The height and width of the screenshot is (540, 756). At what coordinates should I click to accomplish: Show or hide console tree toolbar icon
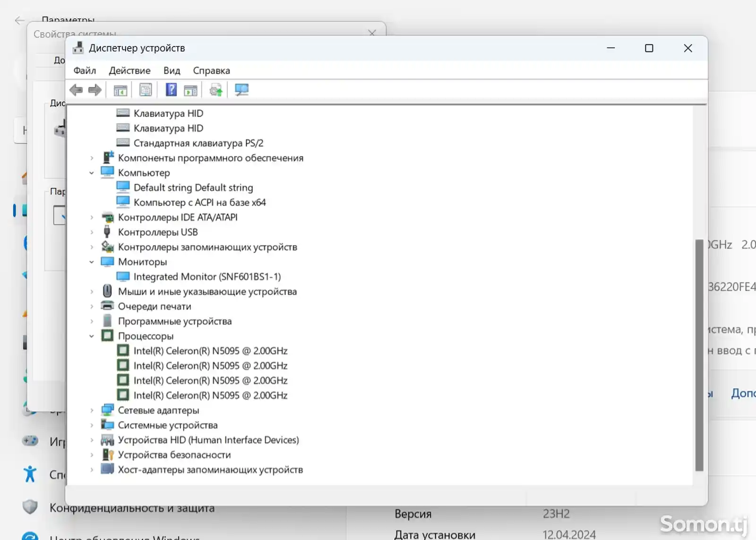(x=120, y=90)
